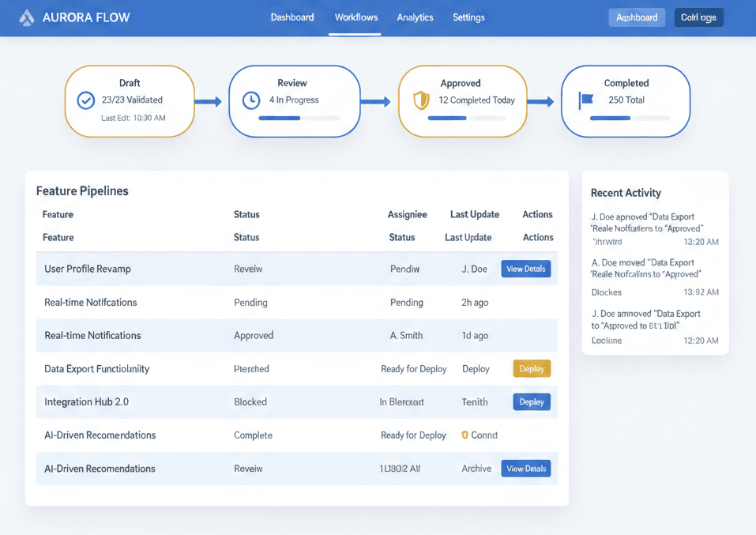
Task: Open the Dashboard tab
Action: pos(291,17)
